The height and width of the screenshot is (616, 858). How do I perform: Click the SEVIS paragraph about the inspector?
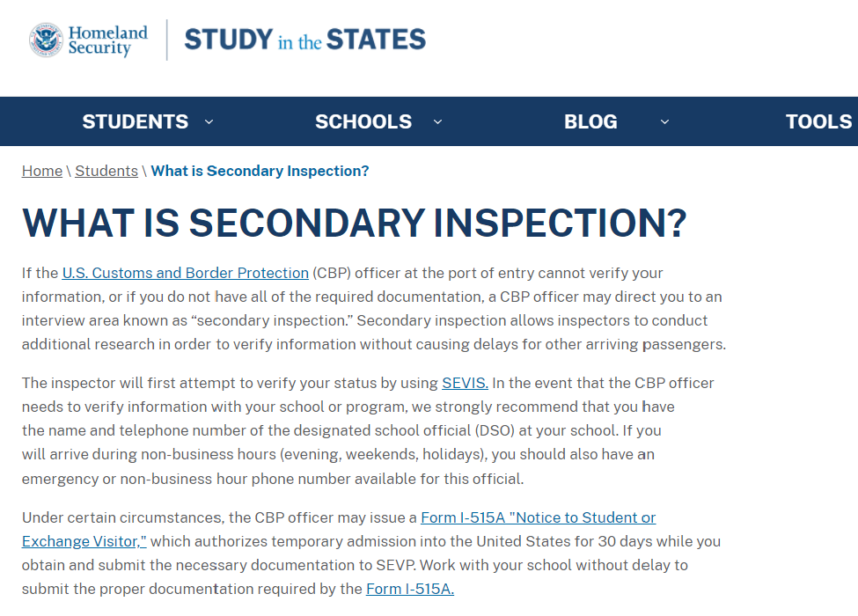[x=368, y=431]
